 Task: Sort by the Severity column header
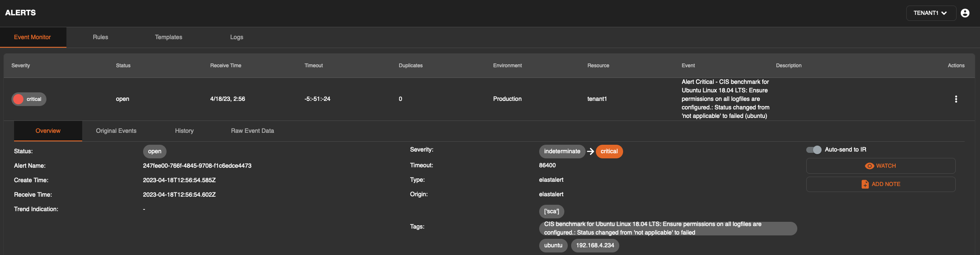21,66
